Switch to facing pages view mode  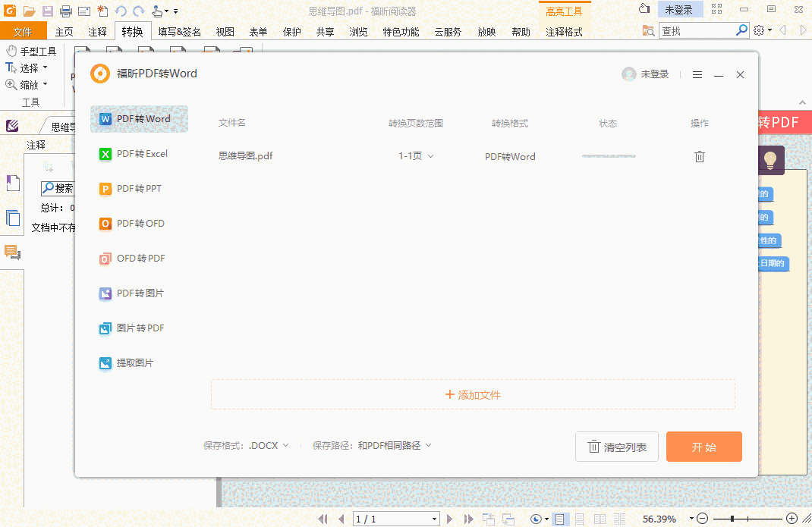pyautogui.click(x=600, y=519)
